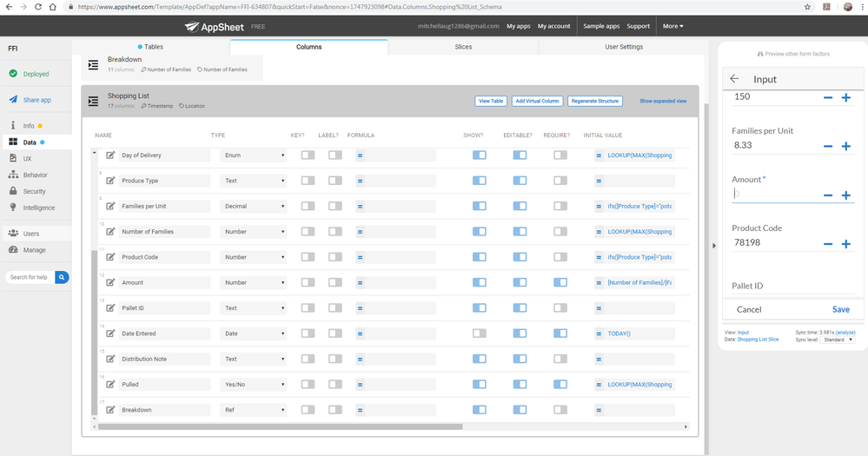Bookmark page with star icon
Viewport: 868px width, 456px height.
pos(807,7)
